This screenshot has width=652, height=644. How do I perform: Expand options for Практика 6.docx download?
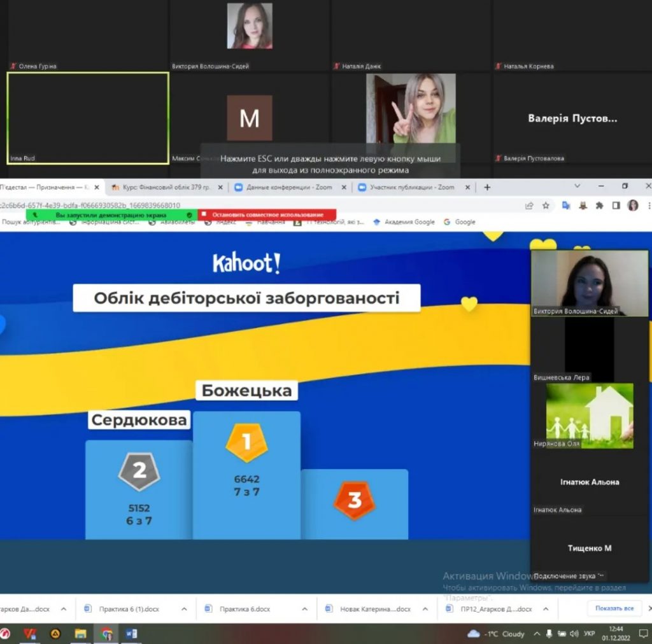[x=304, y=609]
